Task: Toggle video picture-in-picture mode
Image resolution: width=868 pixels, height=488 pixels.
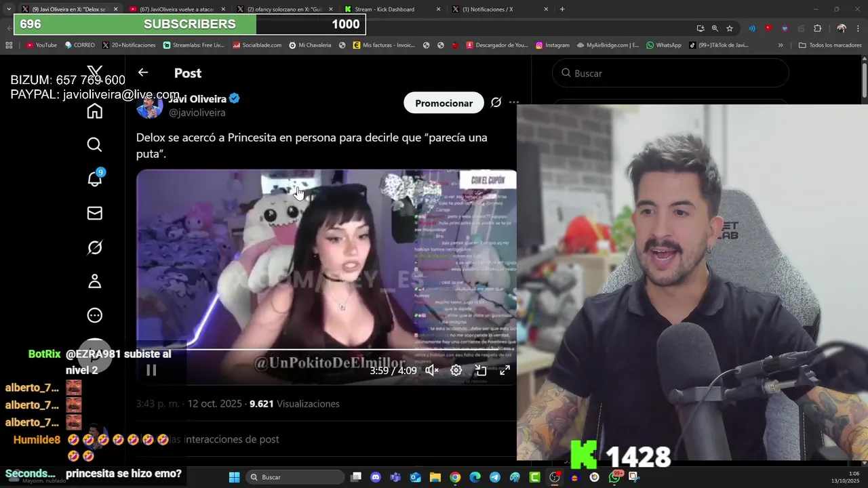Action: tap(481, 370)
